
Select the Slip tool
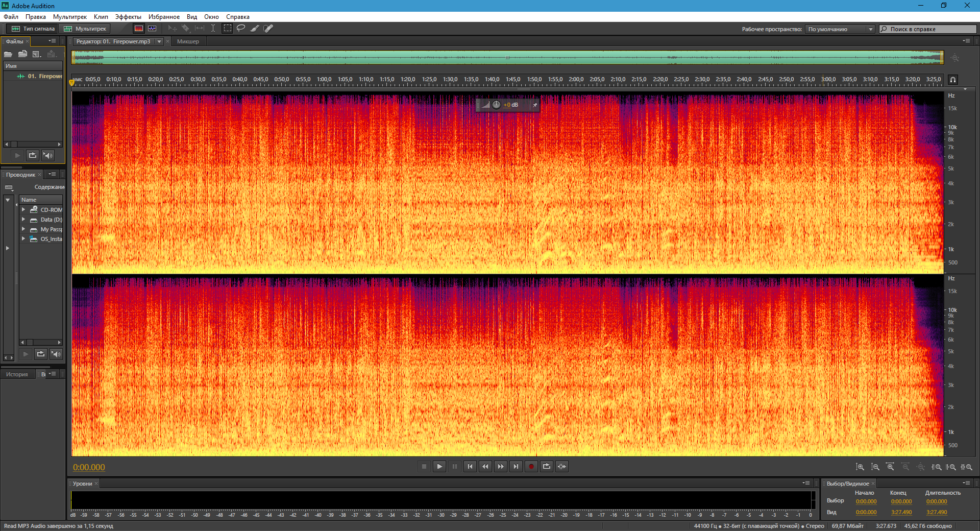point(200,29)
